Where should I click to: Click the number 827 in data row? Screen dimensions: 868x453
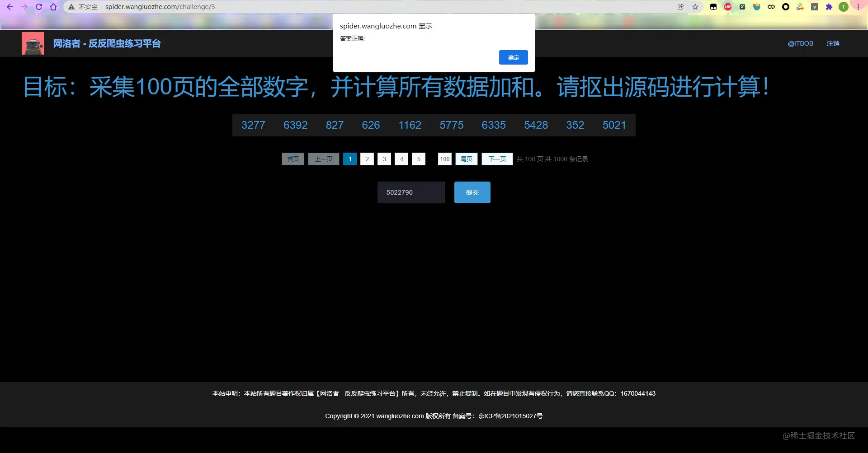pos(335,125)
